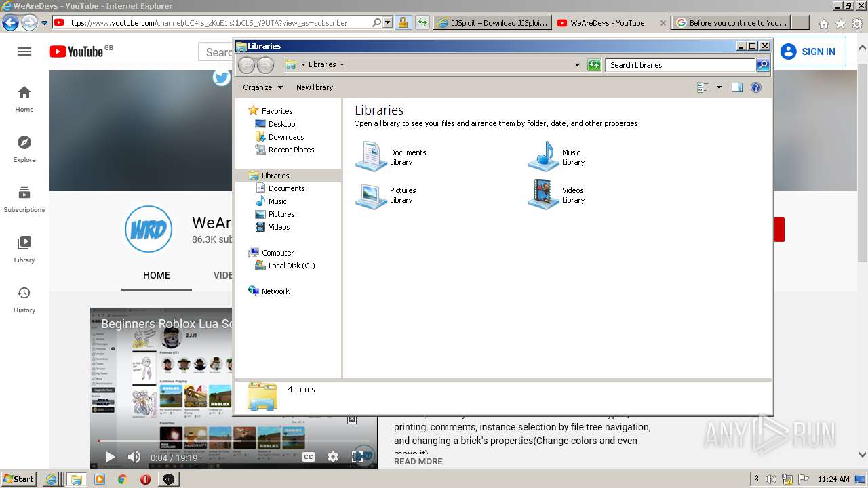Open IE favorites star icon

point(840,23)
